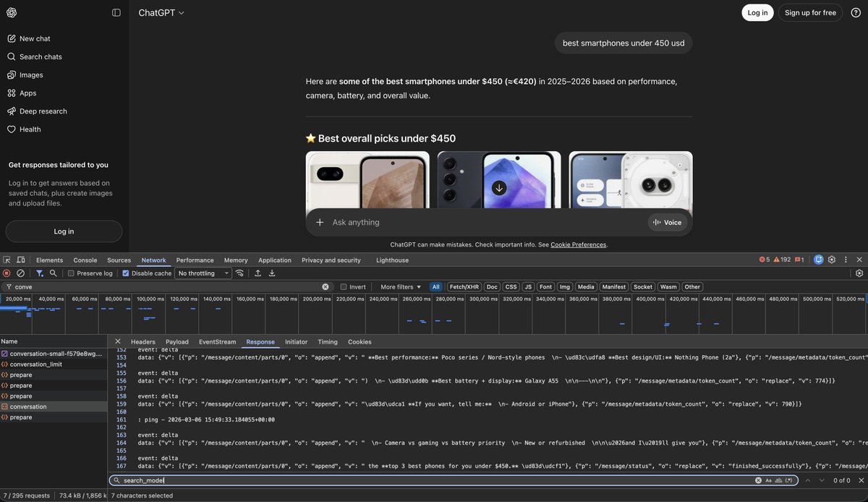Click Sign up for free button
The height and width of the screenshot is (502, 868).
click(810, 12)
